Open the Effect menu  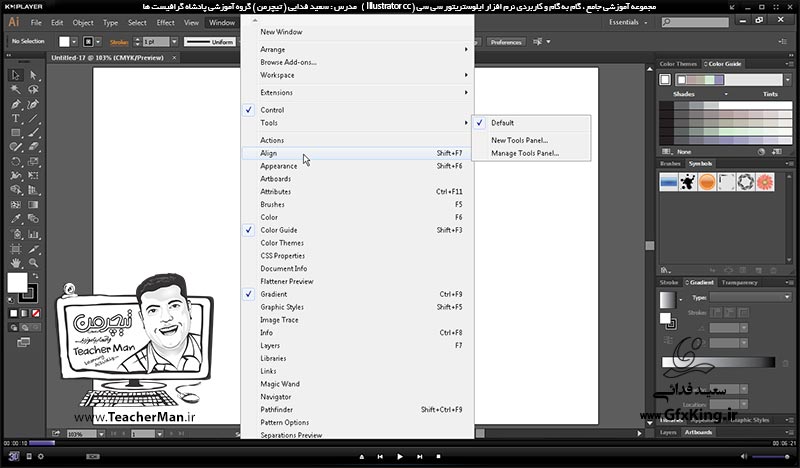click(165, 22)
